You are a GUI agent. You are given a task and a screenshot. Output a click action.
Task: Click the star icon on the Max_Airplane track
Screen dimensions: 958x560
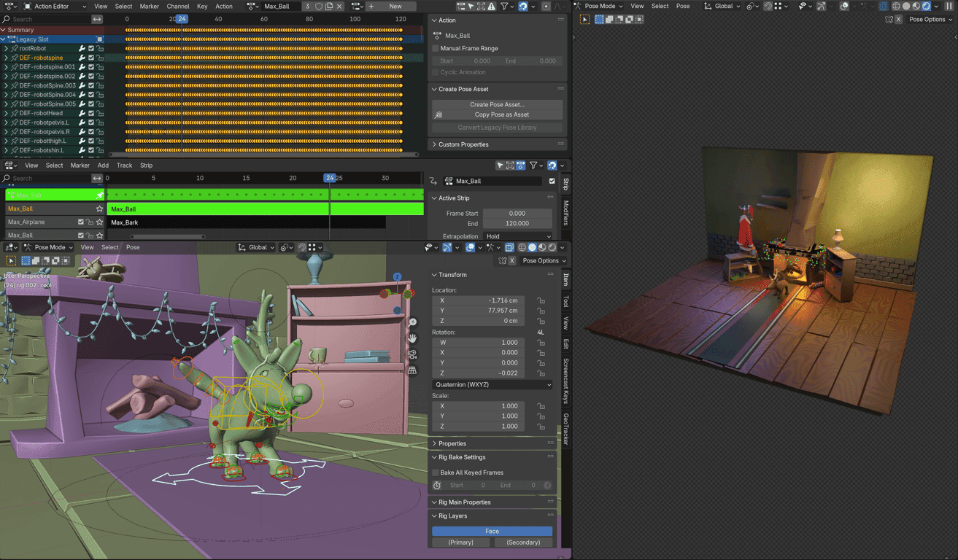pyautogui.click(x=100, y=222)
